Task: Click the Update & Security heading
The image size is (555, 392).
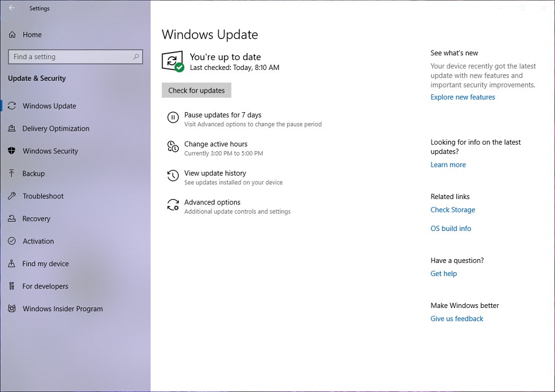Action: 37,78
